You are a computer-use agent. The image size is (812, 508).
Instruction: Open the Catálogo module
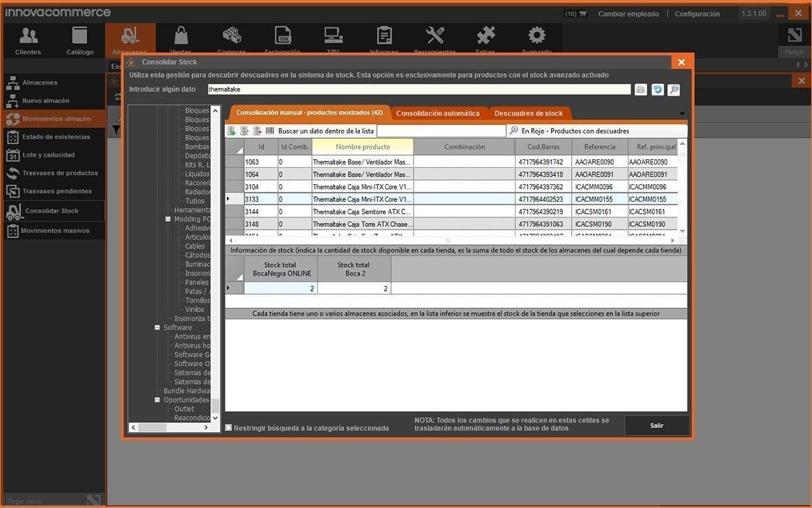tap(80, 40)
